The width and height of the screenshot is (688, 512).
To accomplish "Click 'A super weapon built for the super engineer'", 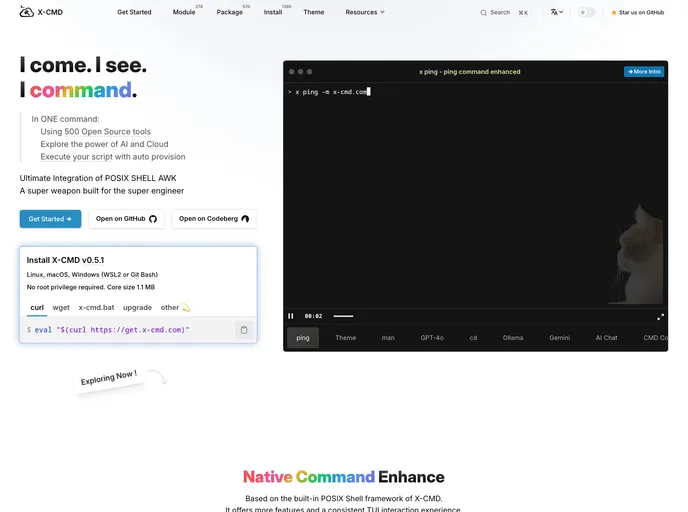I will [x=102, y=191].
